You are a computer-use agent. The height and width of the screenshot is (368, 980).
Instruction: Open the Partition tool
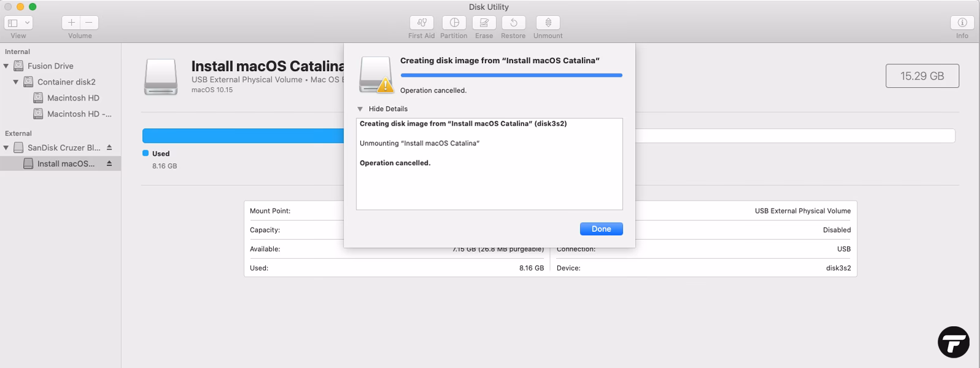[454, 23]
